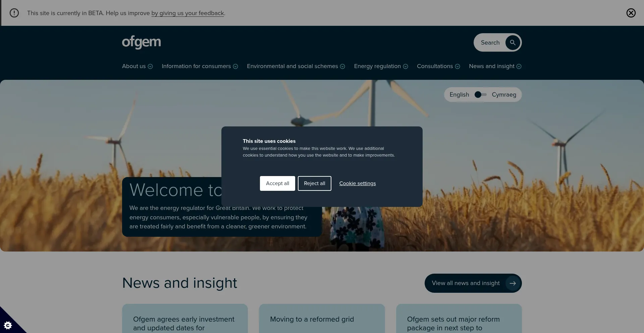644x333 pixels.
Task: Open cookie preferences via the gear icon bottom-left
Action: point(8,325)
